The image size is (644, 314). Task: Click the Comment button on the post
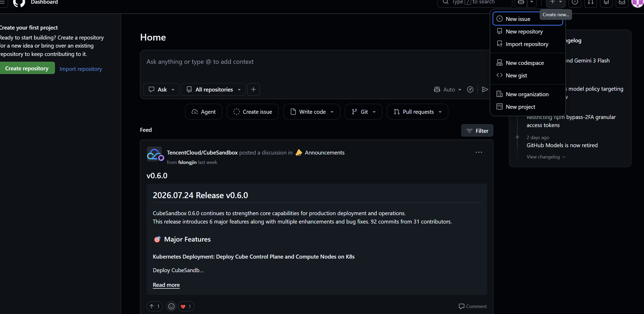[473, 306]
